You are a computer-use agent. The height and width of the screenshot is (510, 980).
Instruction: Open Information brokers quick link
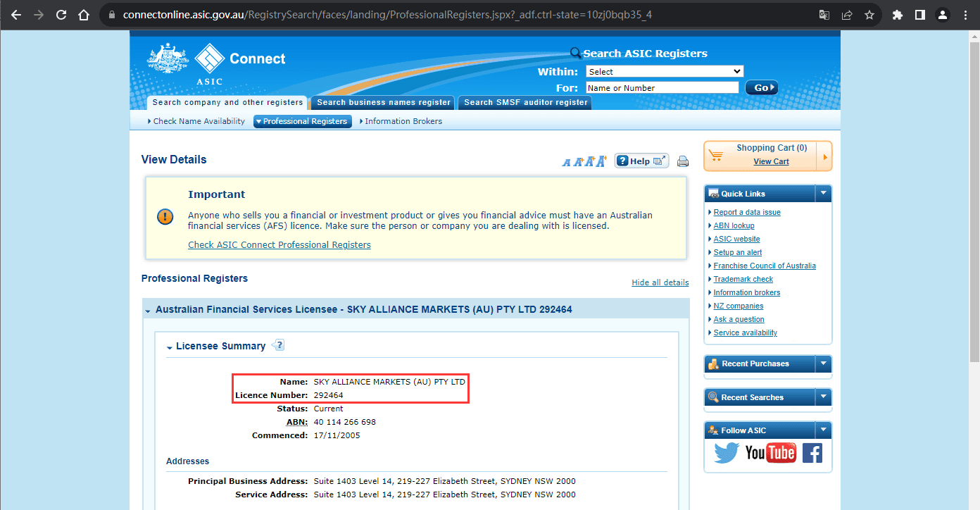tap(746, 292)
